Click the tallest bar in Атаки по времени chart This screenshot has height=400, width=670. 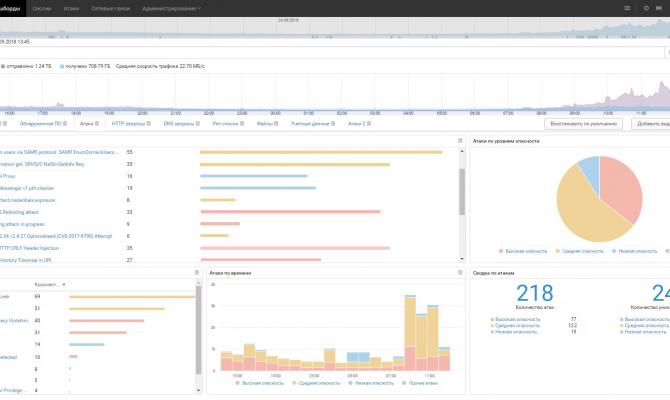[x=410, y=333]
